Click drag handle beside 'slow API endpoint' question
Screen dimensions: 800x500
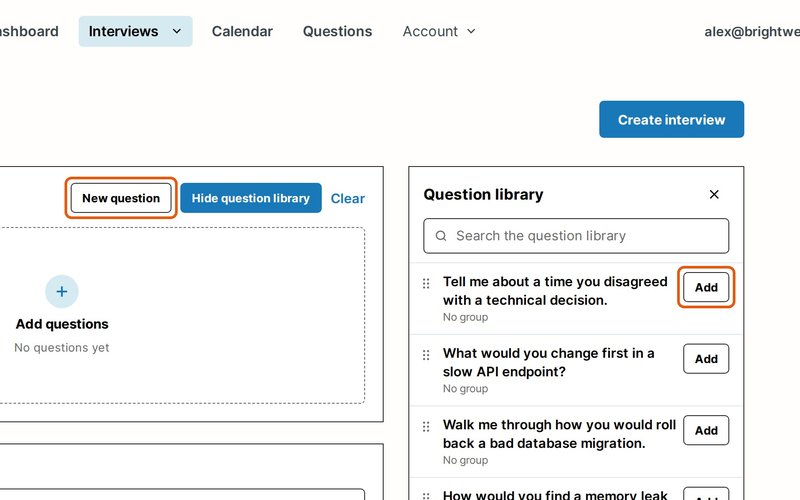click(426, 355)
